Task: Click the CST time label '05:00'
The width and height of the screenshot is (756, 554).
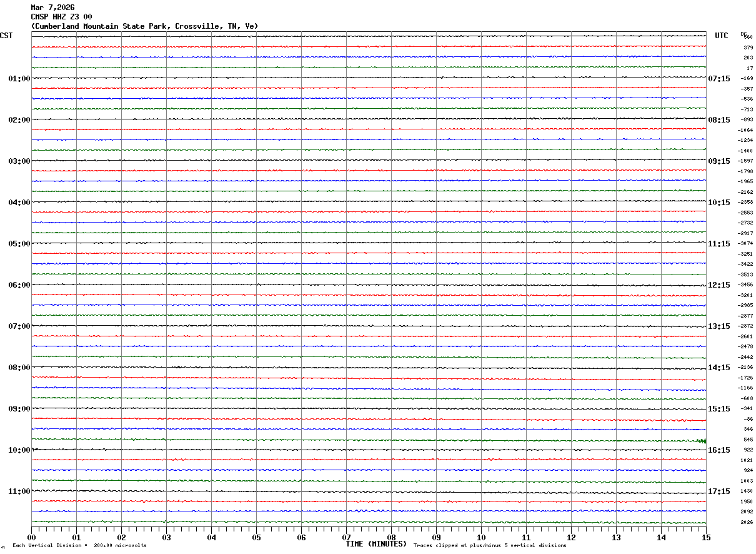Action: click(x=19, y=244)
